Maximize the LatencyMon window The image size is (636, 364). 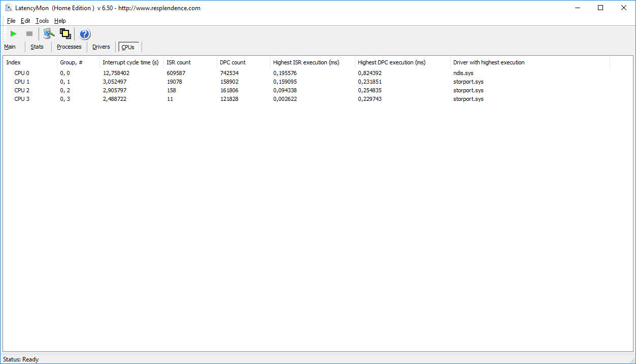[x=600, y=8]
